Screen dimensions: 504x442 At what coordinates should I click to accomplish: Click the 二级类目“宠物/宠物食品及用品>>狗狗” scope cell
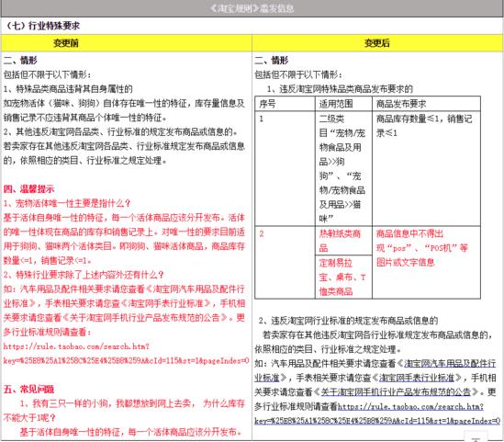pos(343,168)
